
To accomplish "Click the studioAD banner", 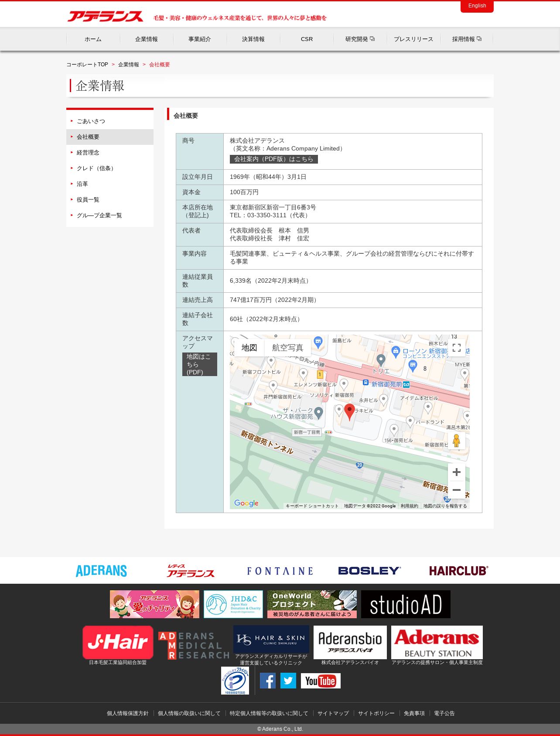I will (406, 604).
